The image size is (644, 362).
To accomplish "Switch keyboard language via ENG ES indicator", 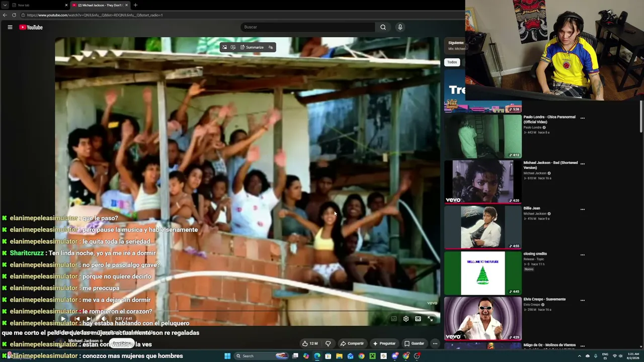I will (605, 356).
